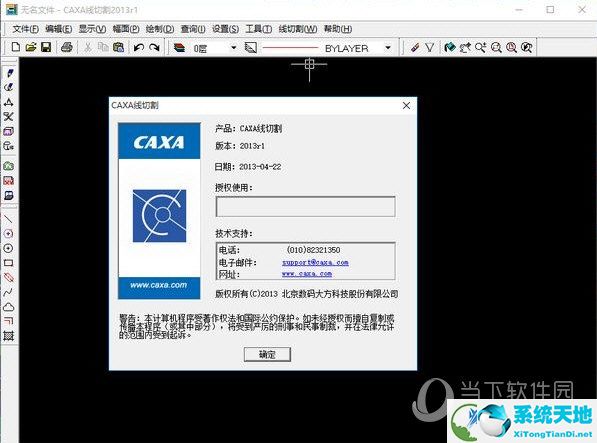Screen dimensions: 597x443
Task: Redo the last undone action
Action: [154, 47]
